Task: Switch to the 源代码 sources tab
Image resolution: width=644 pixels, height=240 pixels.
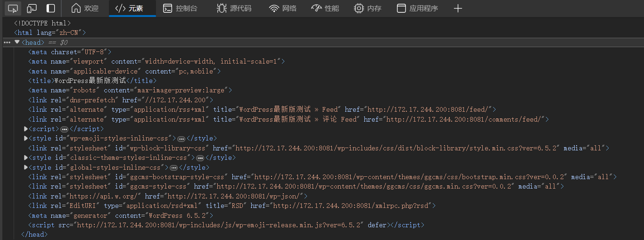Action: click(234, 8)
